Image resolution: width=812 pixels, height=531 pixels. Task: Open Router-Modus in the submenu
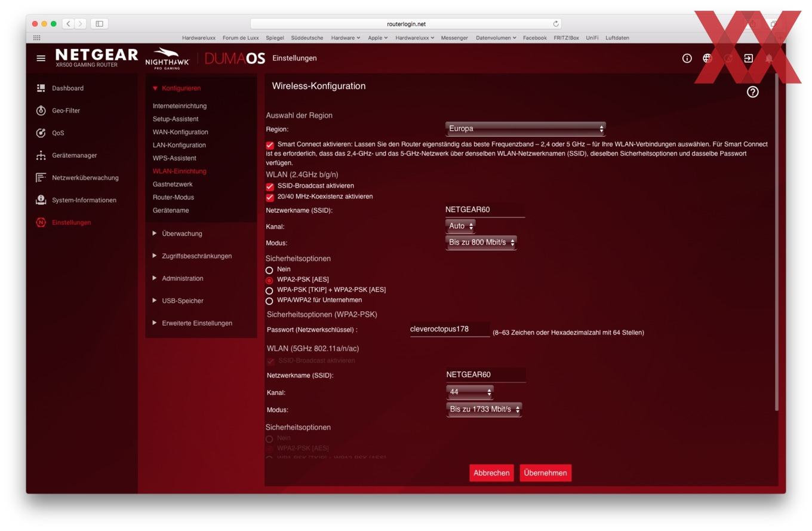(173, 197)
